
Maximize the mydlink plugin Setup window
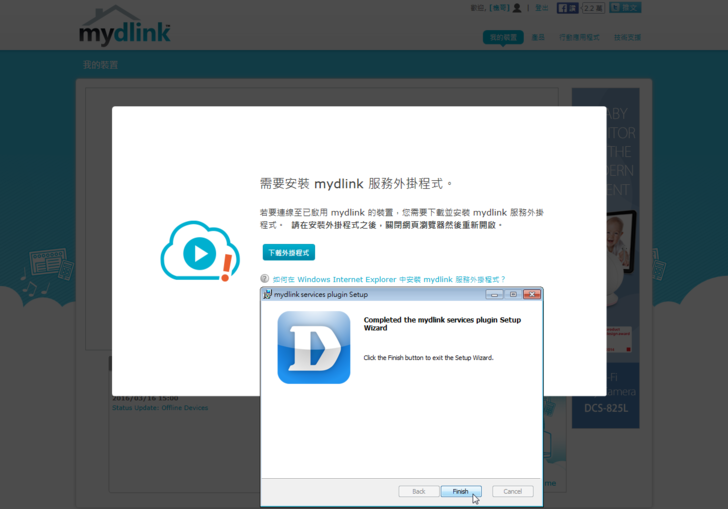513,294
